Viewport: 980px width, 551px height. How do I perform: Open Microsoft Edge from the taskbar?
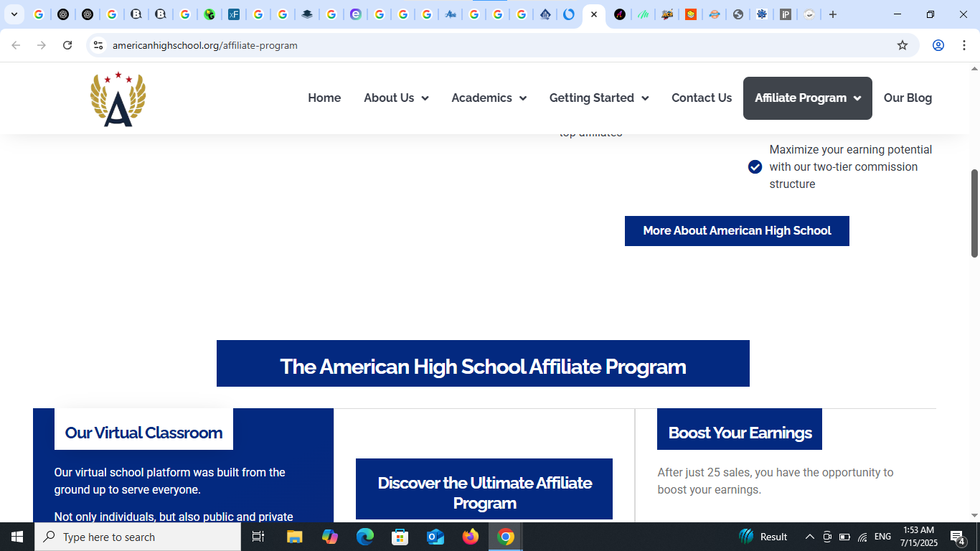pos(365,537)
